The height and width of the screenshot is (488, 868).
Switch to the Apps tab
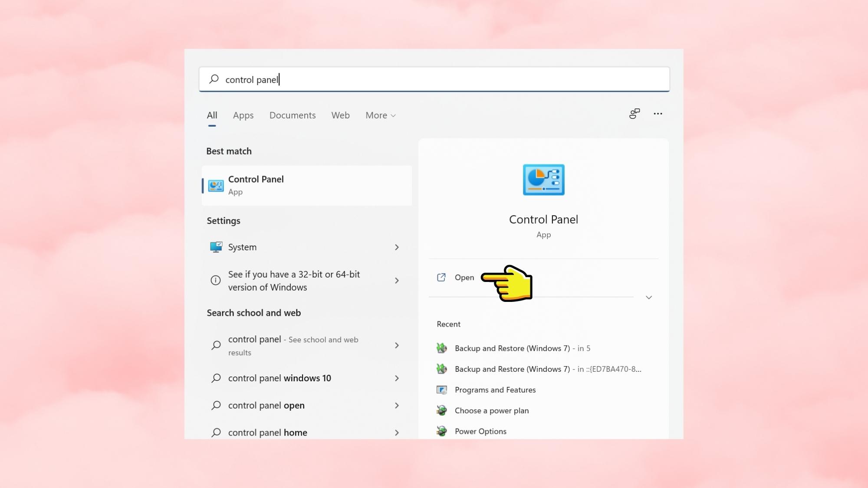point(243,115)
